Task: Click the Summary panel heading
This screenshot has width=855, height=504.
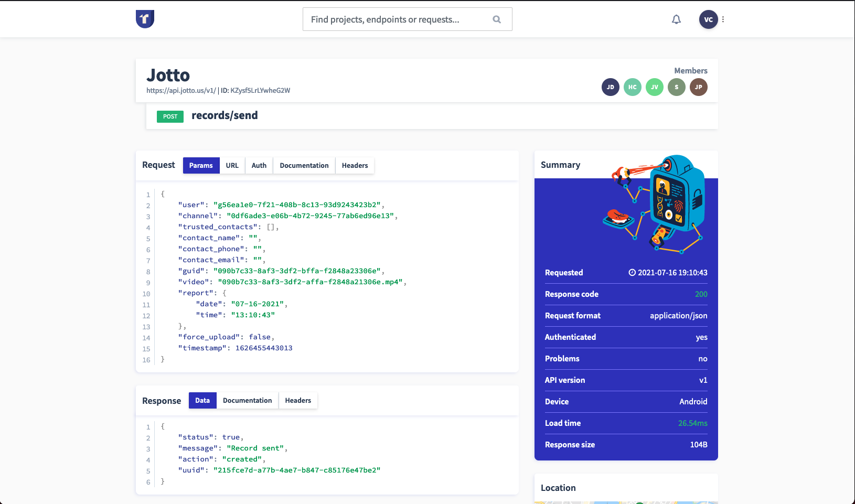Action: 560,165
